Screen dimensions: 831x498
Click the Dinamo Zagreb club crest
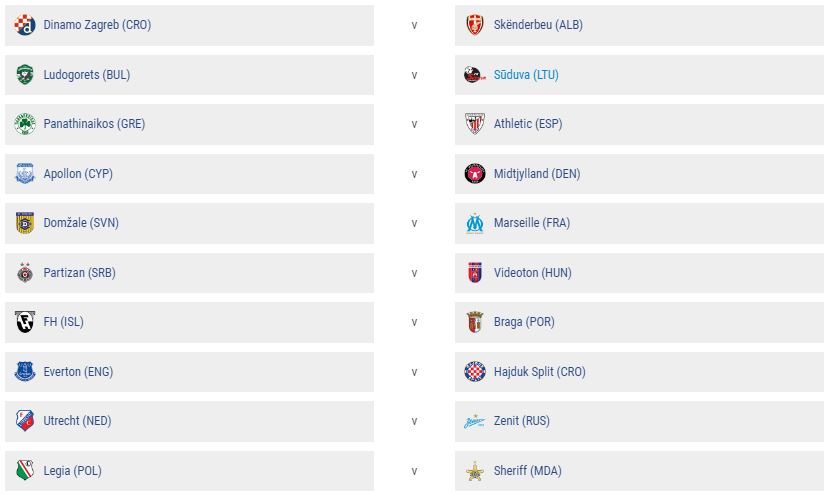25,25
